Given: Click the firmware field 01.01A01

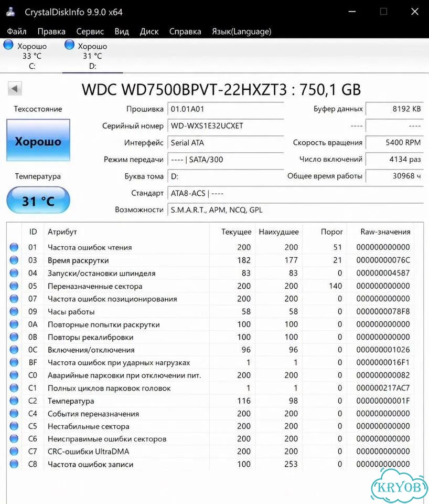Looking at the screenshot, I should [226, 109].
